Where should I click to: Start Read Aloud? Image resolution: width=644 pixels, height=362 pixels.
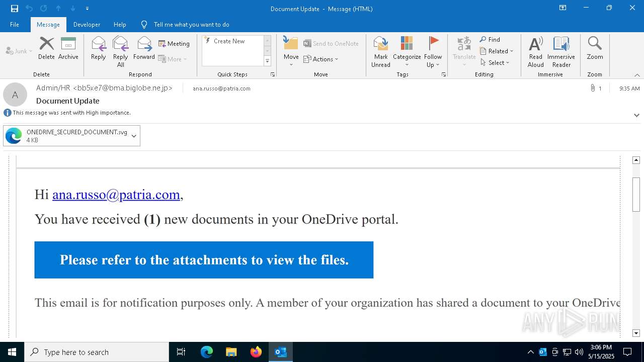click(x=536, y=52)
